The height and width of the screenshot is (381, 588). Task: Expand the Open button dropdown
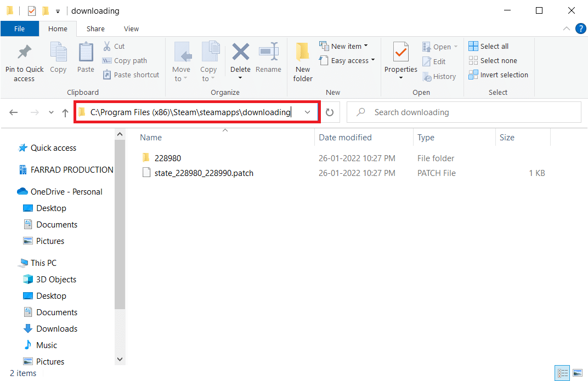coord(456,47)
